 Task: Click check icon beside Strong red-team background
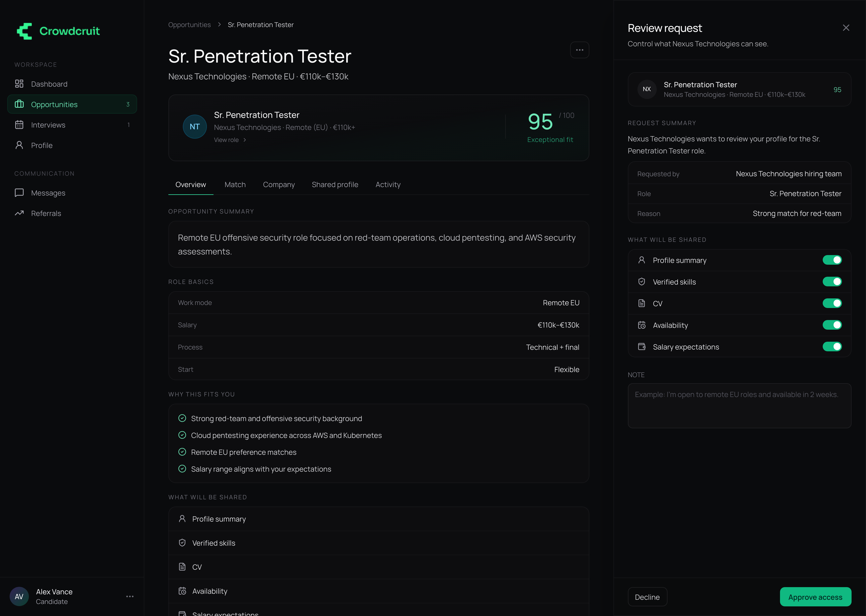point(182,418)
